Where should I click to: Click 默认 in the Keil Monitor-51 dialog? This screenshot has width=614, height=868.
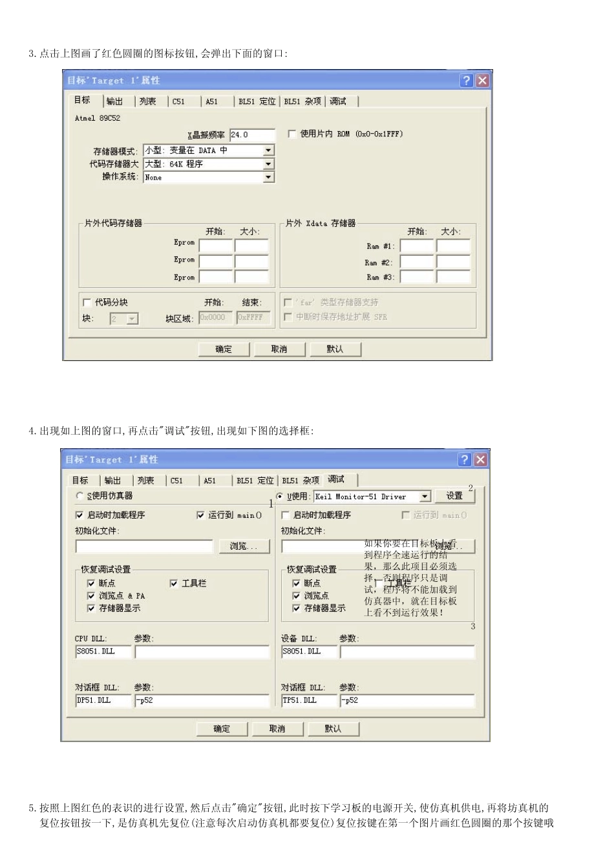coord(333,729)
